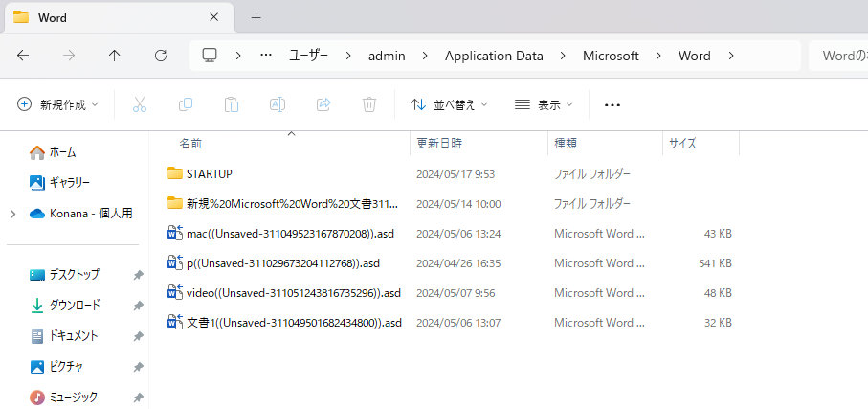Open デスクトップ in quick access
The height and width of the screenshot is (409, 868).
coord(64,274)
